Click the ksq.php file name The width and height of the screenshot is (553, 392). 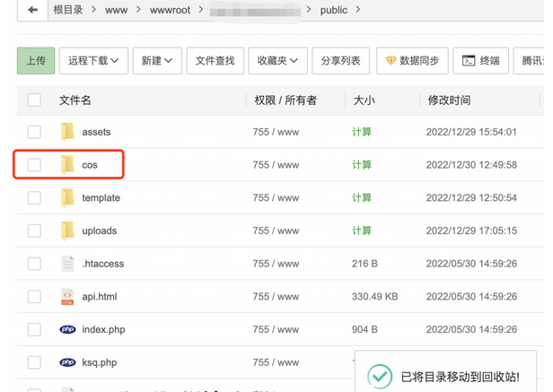[99, 362]
